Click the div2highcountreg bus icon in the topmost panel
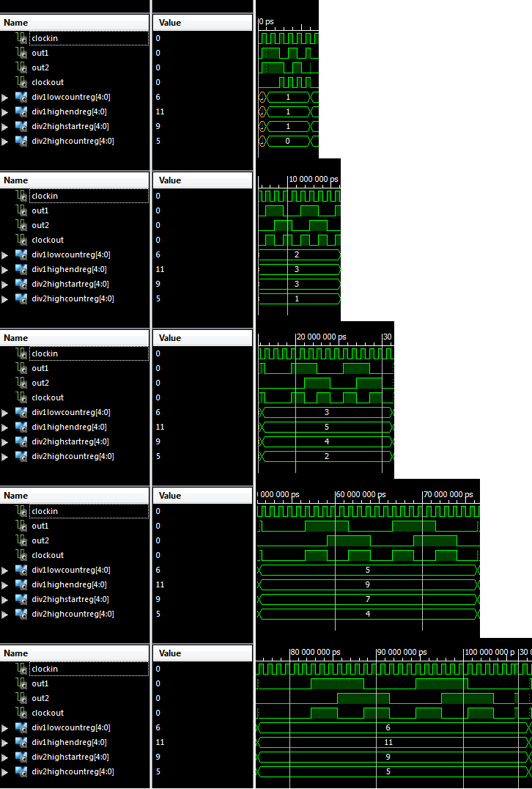Viewport: 532px width, 789px height. 21,141
